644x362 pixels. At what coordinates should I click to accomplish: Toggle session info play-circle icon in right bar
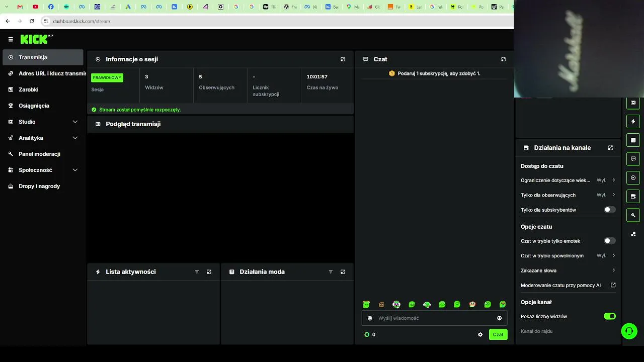tap(633, 177)
